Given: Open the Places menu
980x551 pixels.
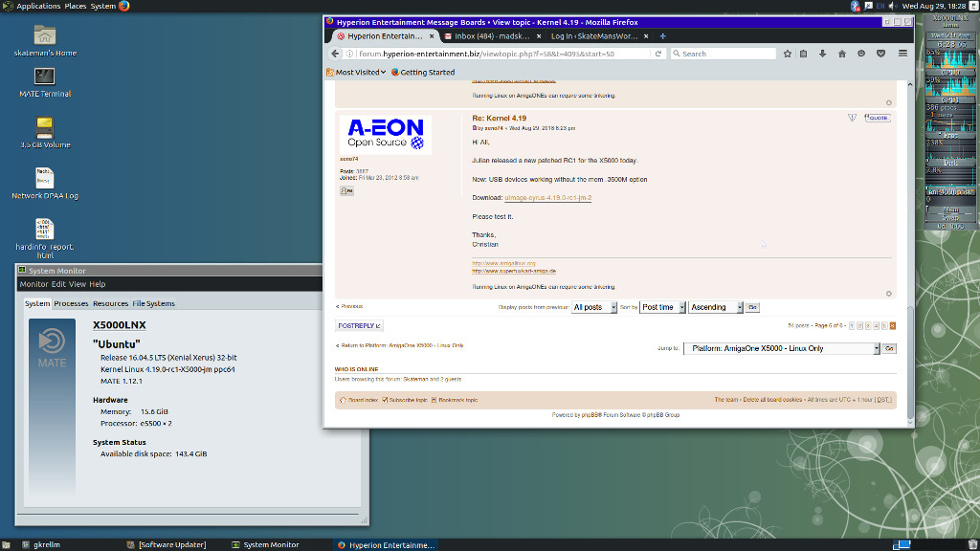Looking at the screenshot, I should pos(76,6).
